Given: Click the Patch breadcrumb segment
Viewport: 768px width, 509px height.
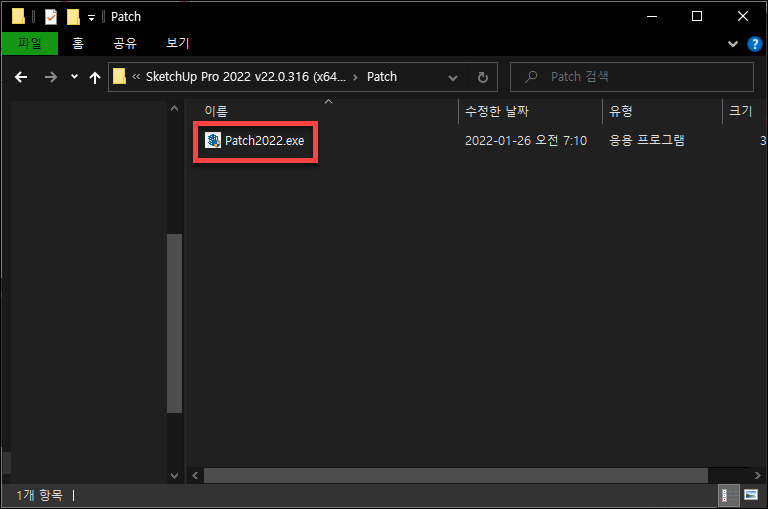Looking at the screenshot, I should point(382,77).
